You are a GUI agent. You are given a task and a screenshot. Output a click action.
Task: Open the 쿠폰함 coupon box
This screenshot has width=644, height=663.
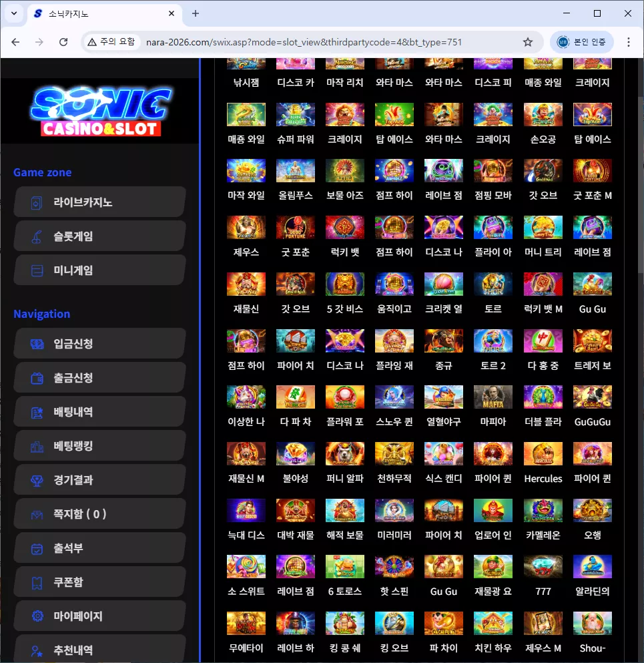(99, 582)
